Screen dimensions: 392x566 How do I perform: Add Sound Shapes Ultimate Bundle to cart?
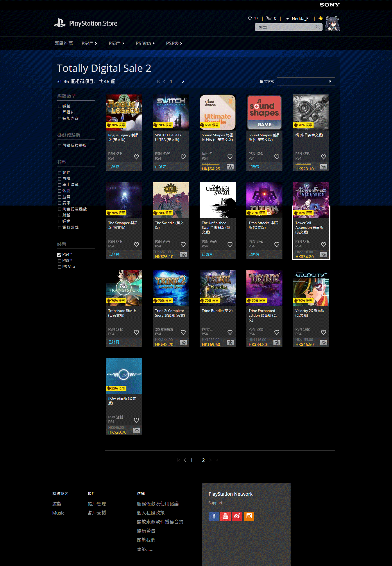coord(230,167)
